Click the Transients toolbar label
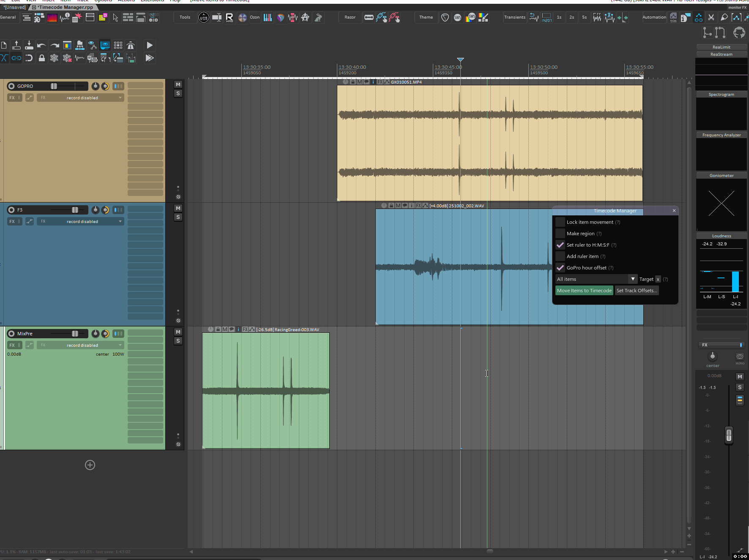 (515, 17)
